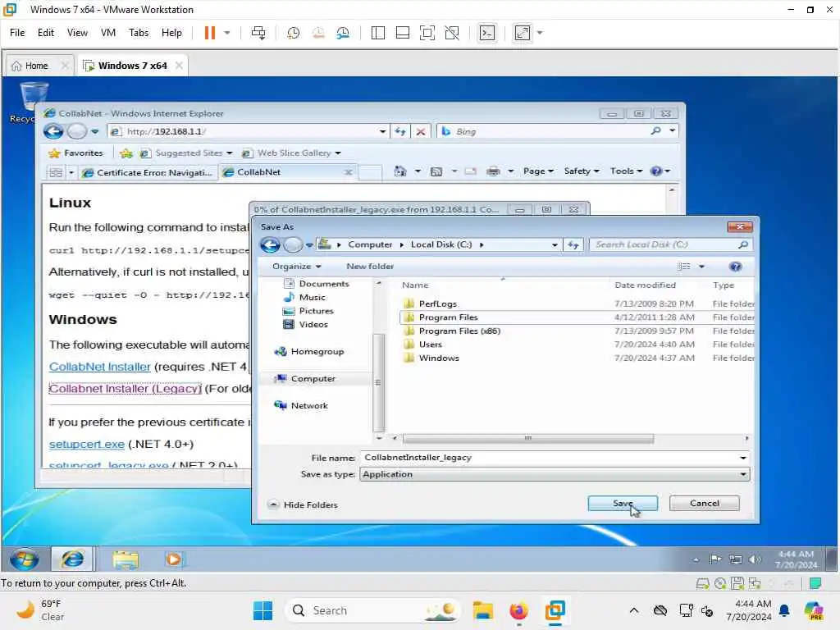Pause the virtual machine from VMware toolbar

[x=209, y=33]
